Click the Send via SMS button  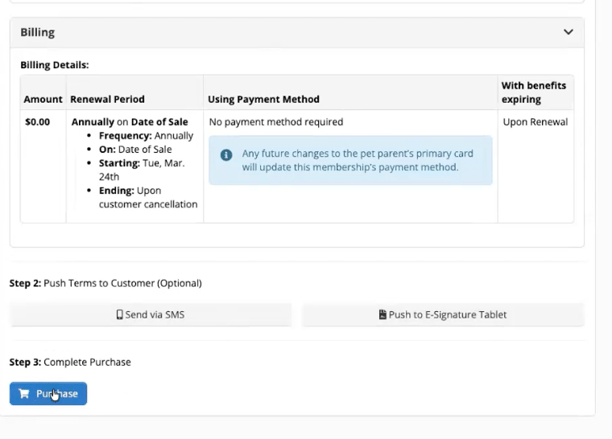point(151,315)
